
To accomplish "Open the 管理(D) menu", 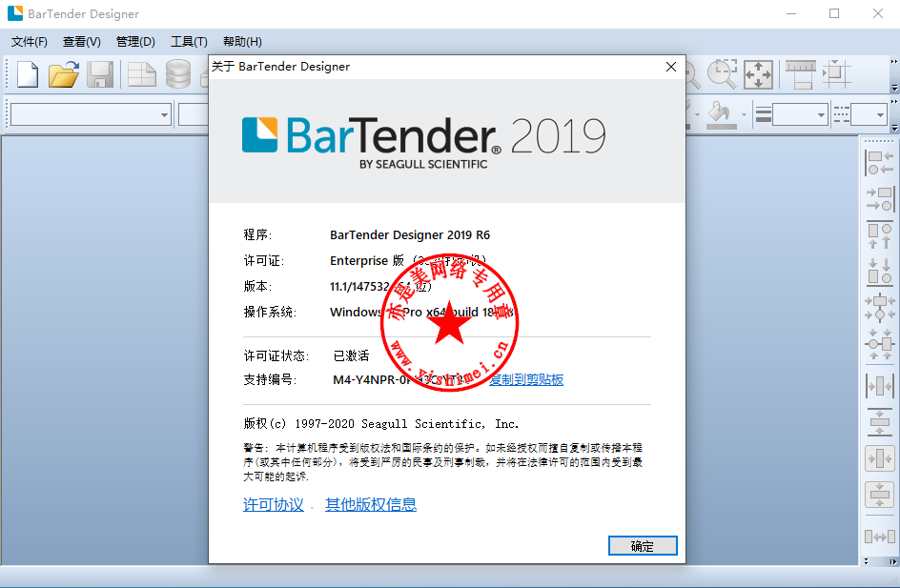I will pyautogui.click(x=135, y=41).
